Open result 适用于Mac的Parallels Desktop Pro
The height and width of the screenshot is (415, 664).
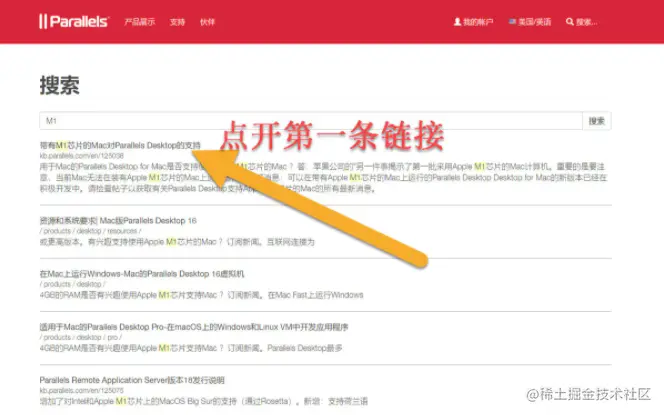coord(194,327)
